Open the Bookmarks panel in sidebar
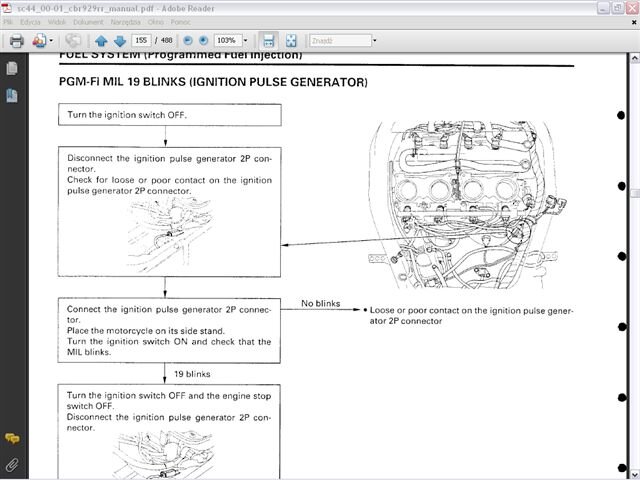 [x=12, y=96]
